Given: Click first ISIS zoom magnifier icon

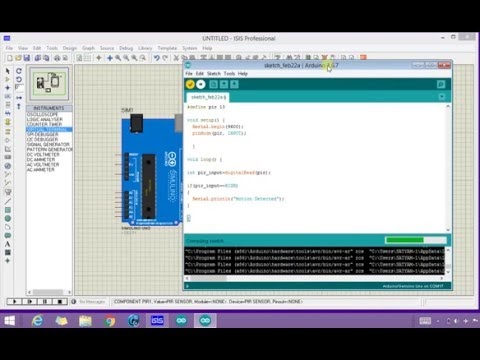Looking at the screenshot, I should [x=118, y=58].
